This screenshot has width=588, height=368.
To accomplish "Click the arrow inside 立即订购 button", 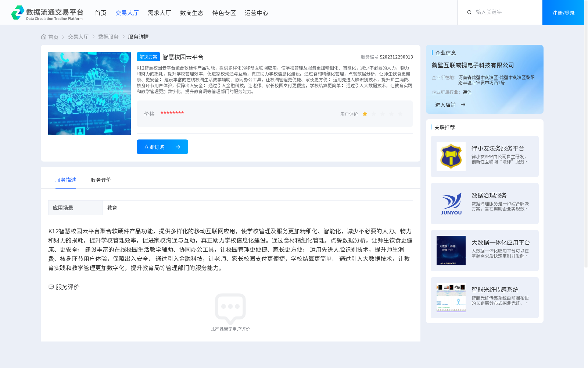I will pos(178,147).
